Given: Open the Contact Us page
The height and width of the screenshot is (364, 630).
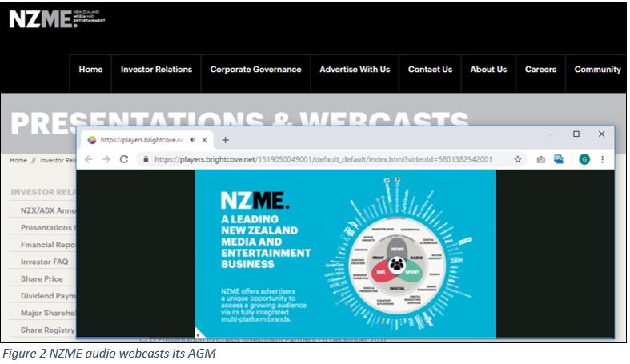Looking at the screenshot, I should (430, 70).
